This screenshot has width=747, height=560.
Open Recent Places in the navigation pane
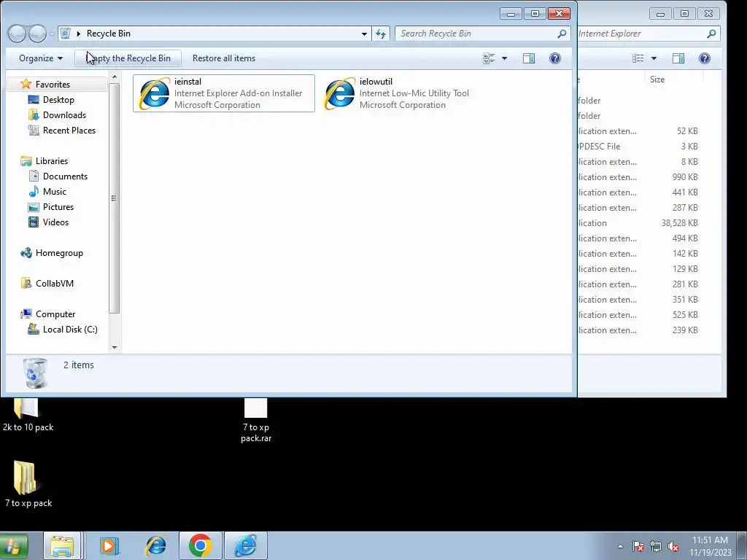click(69, 130)
